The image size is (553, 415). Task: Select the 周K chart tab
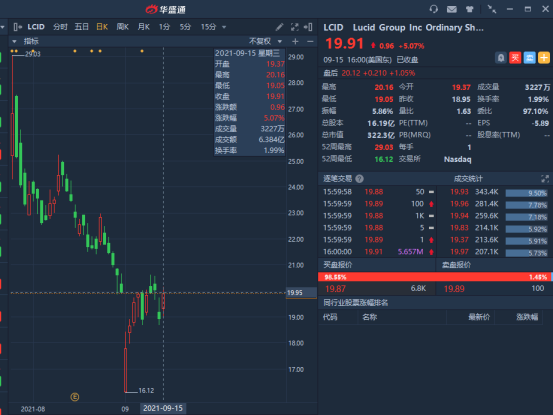123,27
